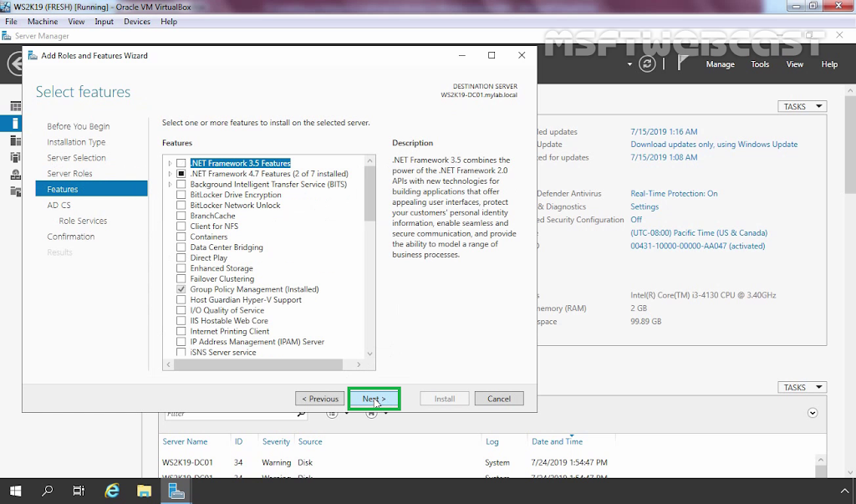
Task: Open the TASKS dropdown in the properties panel
Action: (x=802, y=106)
